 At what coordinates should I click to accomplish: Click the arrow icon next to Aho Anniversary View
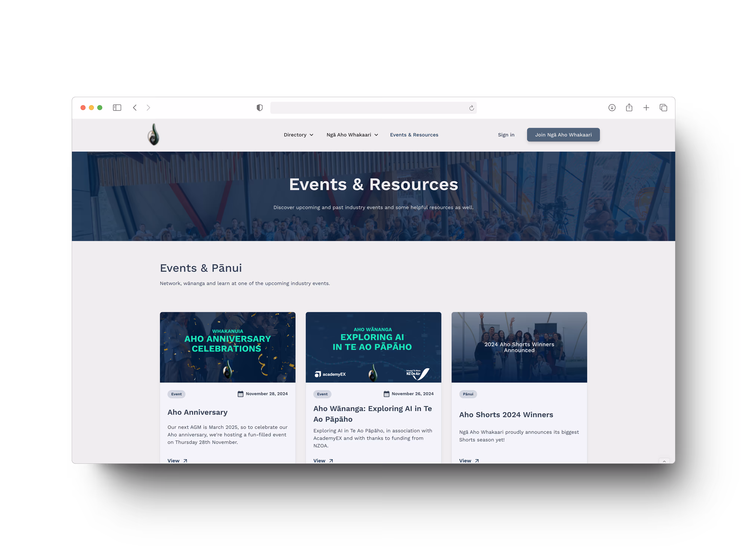coord(185,461)
